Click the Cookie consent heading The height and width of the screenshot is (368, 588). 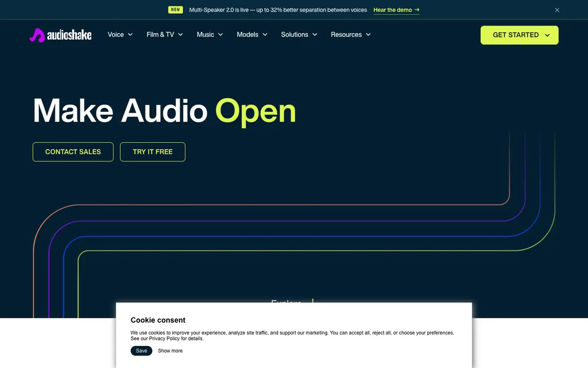point(158,320)
